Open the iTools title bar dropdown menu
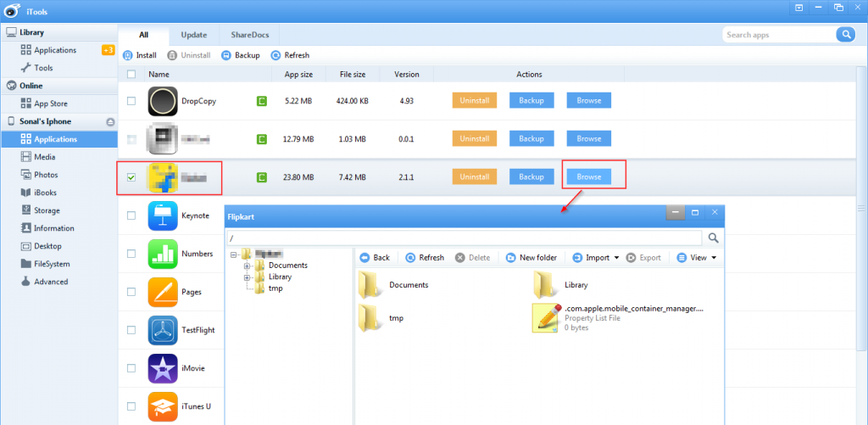The image size is (868, 425). coord(799,8)
